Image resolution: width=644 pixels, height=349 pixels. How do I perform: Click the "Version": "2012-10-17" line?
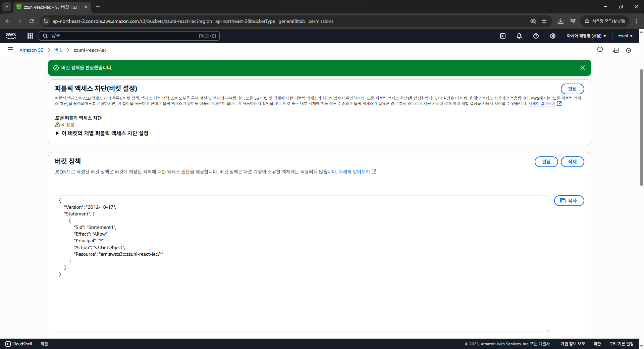[90, 207]
